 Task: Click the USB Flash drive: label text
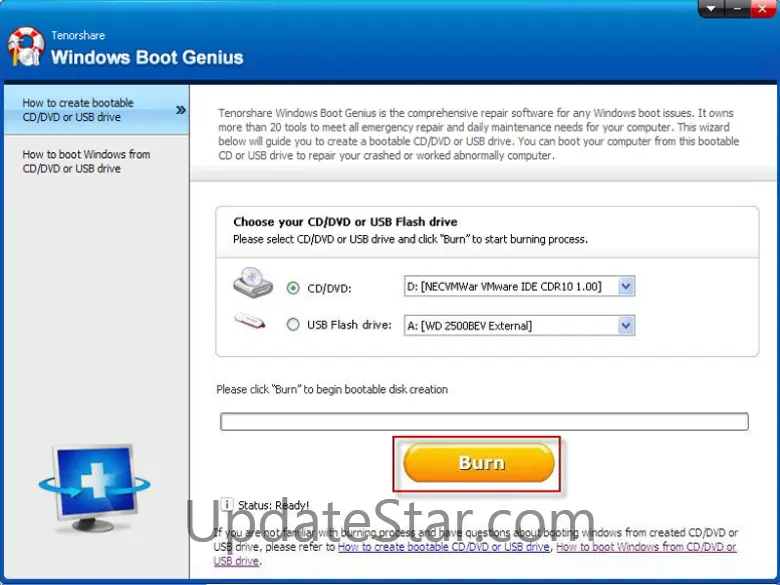click(x=349, y=325)
